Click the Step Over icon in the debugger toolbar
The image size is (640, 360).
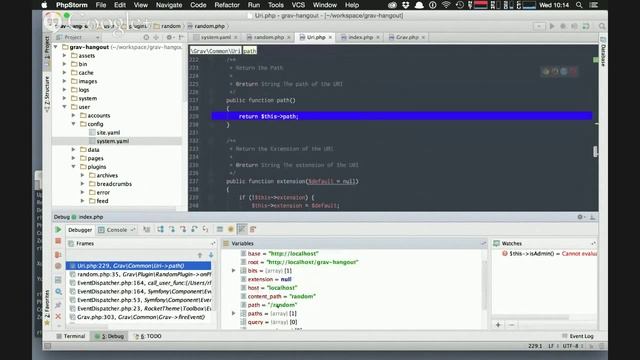pyautogui.click(x=160, y=229)
